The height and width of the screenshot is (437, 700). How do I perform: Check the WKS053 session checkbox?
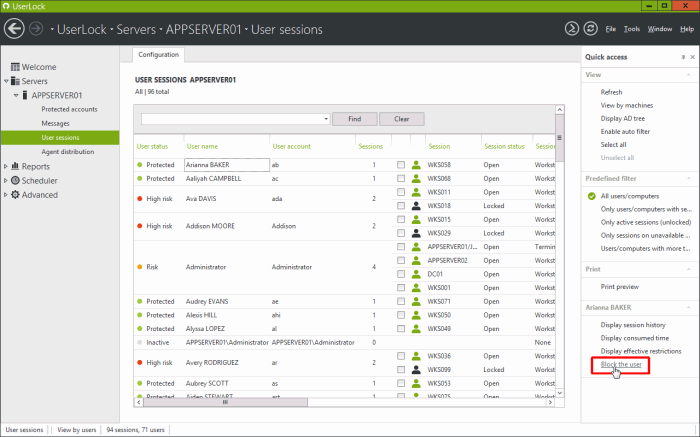coord(401,383)
